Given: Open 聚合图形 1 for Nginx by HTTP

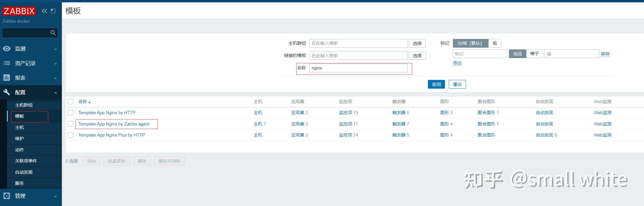Looking at the screenshot, I should click(x=486, y=113).
